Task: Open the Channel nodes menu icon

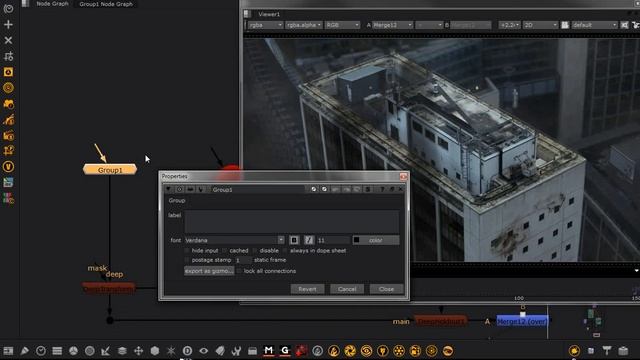Action: click(8, 56)
